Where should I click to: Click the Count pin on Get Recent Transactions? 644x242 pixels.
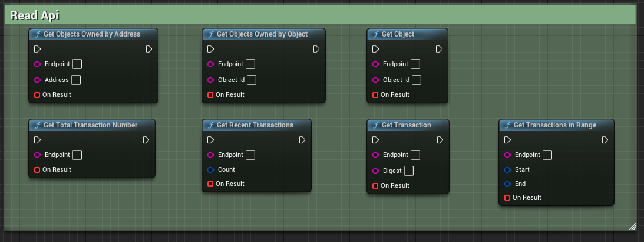(211, 170)
